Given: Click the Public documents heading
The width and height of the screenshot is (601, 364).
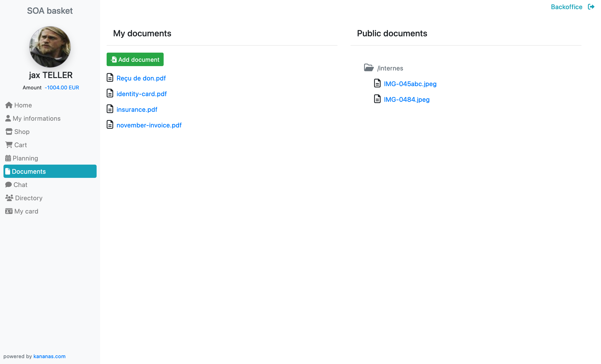Looking at the screenshot, I should click(x=392, y=33).
